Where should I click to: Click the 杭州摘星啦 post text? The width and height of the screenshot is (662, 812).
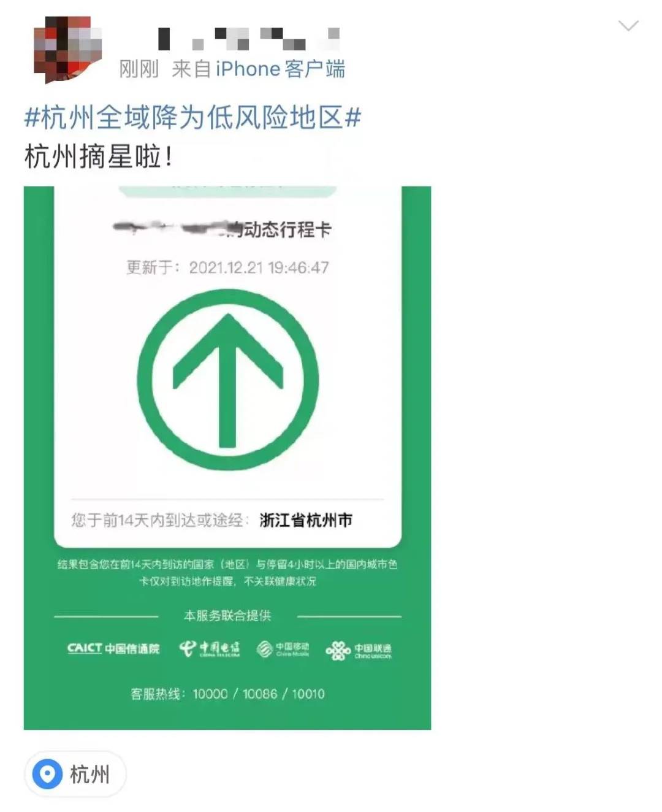point(98,156)
